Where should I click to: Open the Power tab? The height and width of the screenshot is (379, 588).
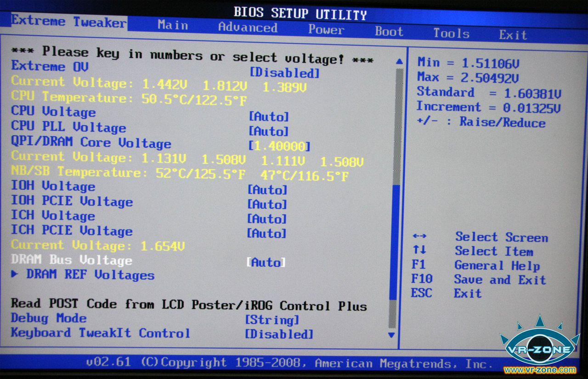click(326, 29)
